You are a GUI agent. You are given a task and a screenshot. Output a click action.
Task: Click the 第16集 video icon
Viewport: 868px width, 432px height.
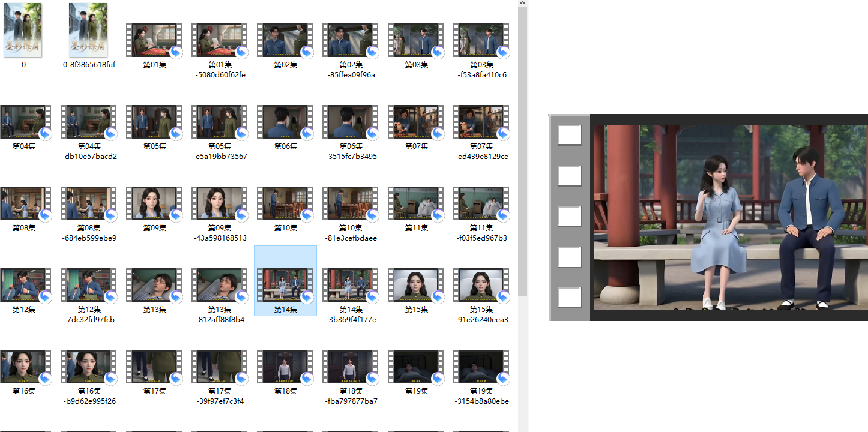tap(24, 366)
